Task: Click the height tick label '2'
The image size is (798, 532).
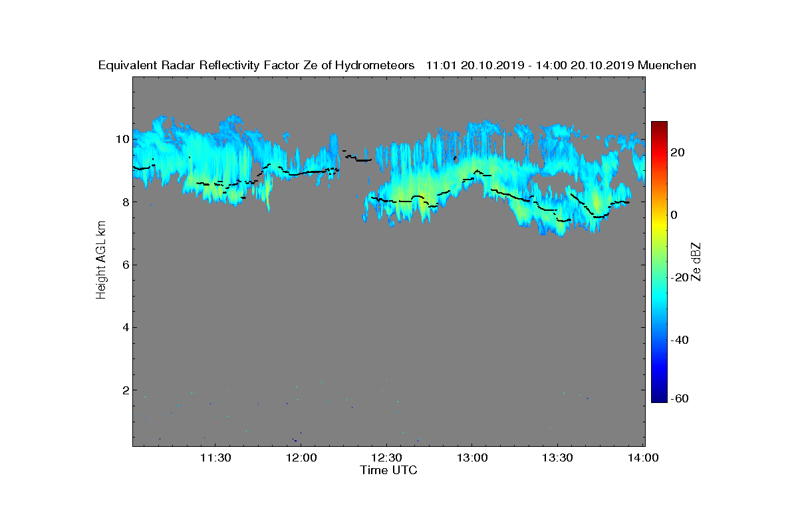Action: (x=125, y=390)
